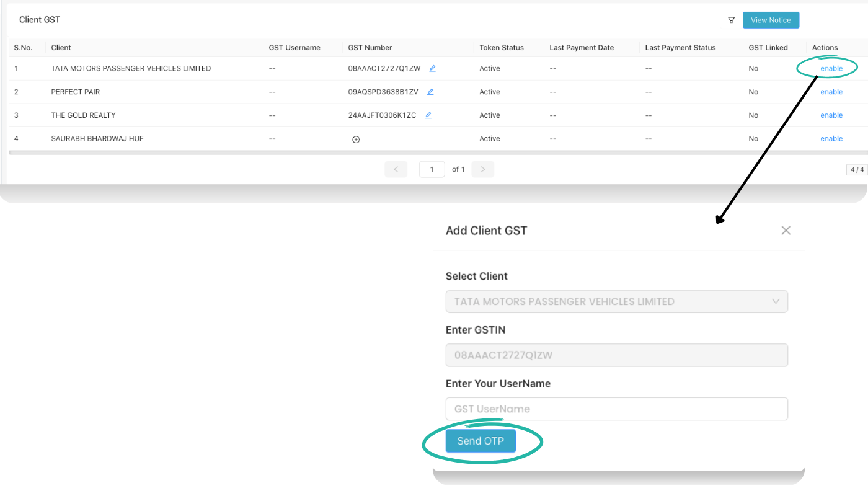Click the Send OTP button
This screenshot has height=496, width=868.
[x=480, y=441]
